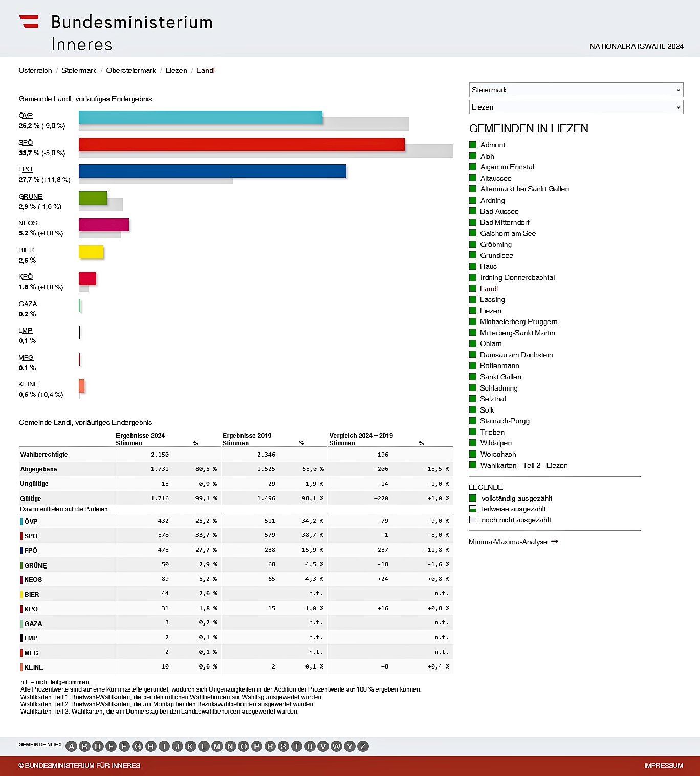Click the Austrian flag logo icon

(29, 21)
